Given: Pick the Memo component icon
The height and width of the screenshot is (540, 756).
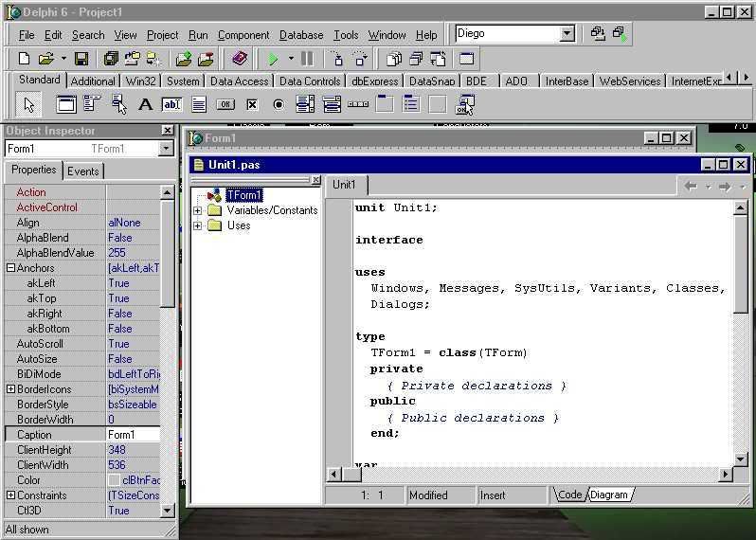Looking at the screenshot, I should click(x=199, y=104).
